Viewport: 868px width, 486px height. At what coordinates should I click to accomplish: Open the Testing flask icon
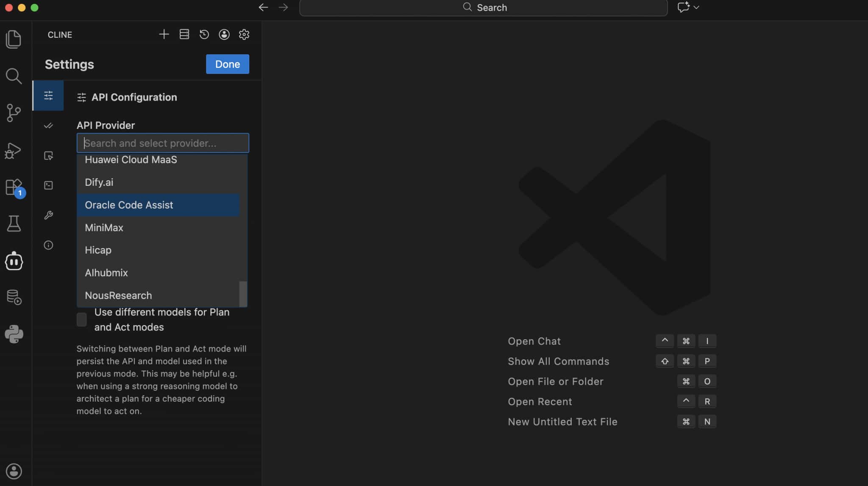pyautogui.click(x=14, y=223)
